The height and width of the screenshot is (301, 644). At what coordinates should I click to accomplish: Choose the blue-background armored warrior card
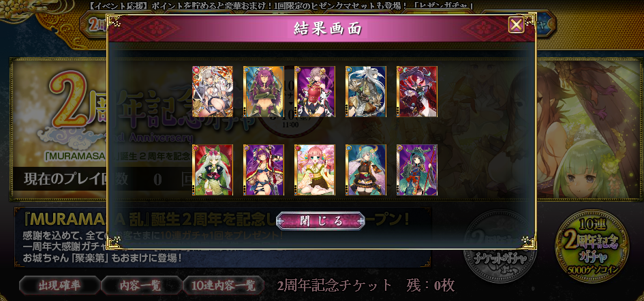pos(365,91)
